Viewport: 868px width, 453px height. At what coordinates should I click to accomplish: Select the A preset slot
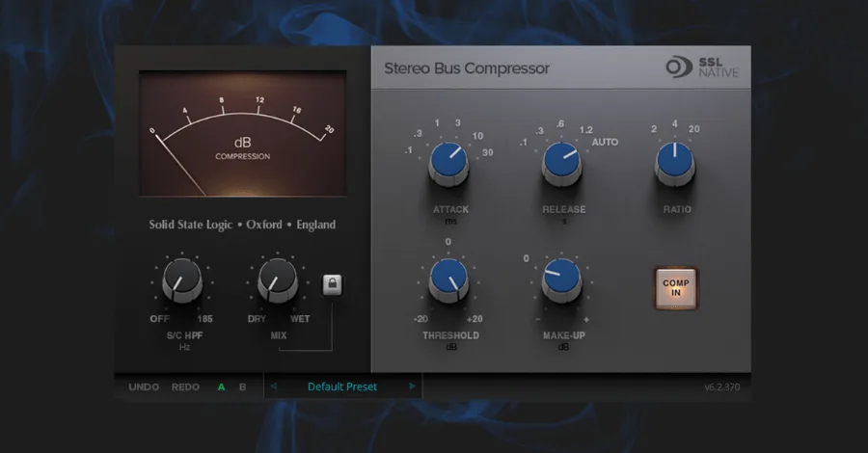coord(222,387)
